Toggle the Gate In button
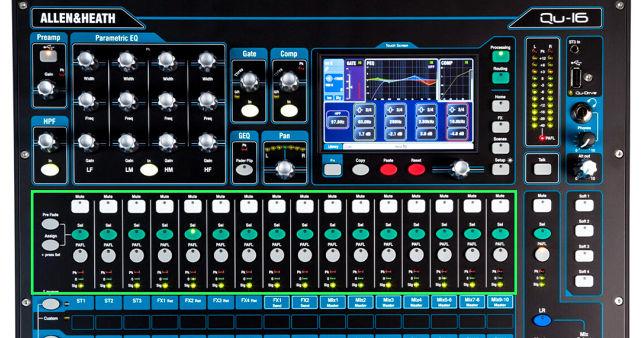Image resolution: width=644 pixels, height=338 pixels. tap(250, 111)
